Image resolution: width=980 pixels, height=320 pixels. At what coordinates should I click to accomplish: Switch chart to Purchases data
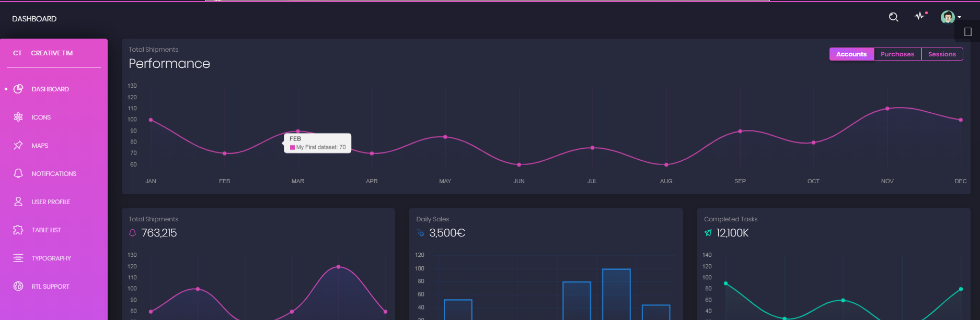897,54
